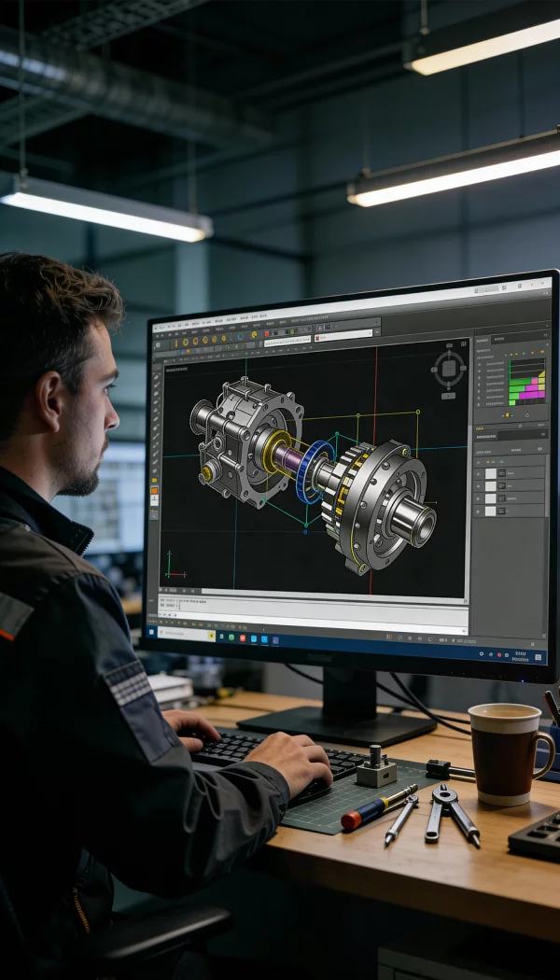The width and height of the screenshot is (560, 980).
Task: Pick the orange color swatch in the left toolbar
Action: click(154, 489)
